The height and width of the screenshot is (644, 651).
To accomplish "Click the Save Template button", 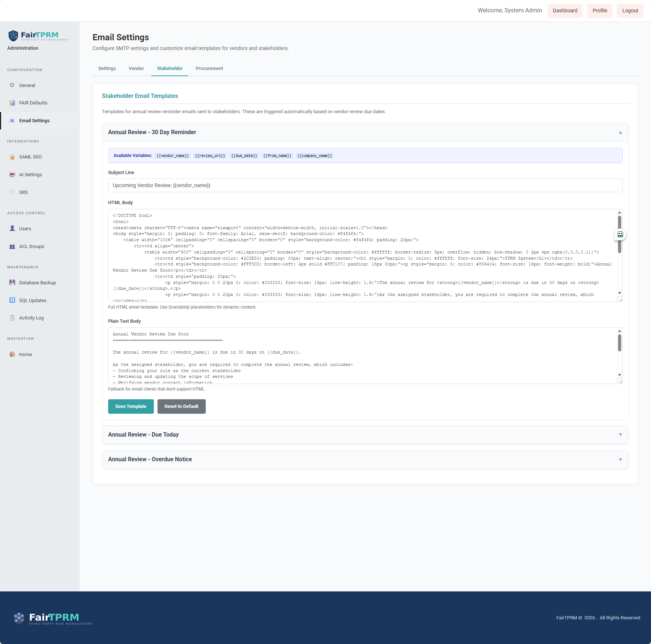I will [x=131, y=406].
